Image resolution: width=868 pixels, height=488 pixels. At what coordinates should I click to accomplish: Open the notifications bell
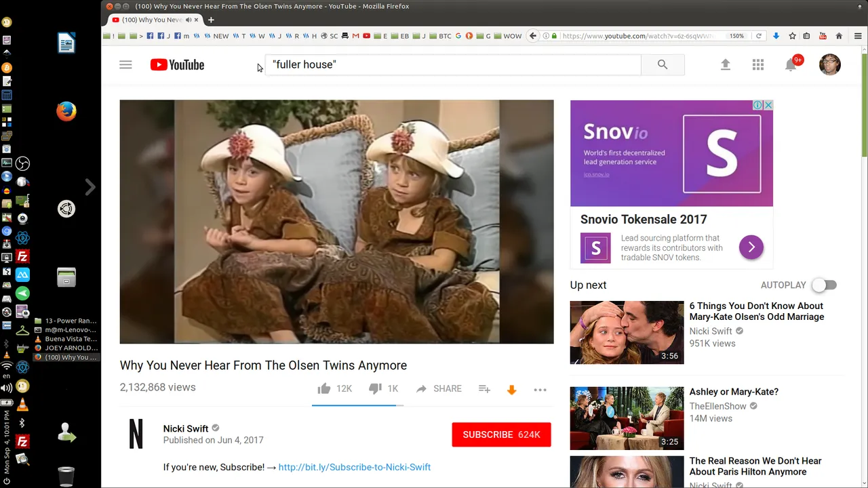[x=791, y=65]
